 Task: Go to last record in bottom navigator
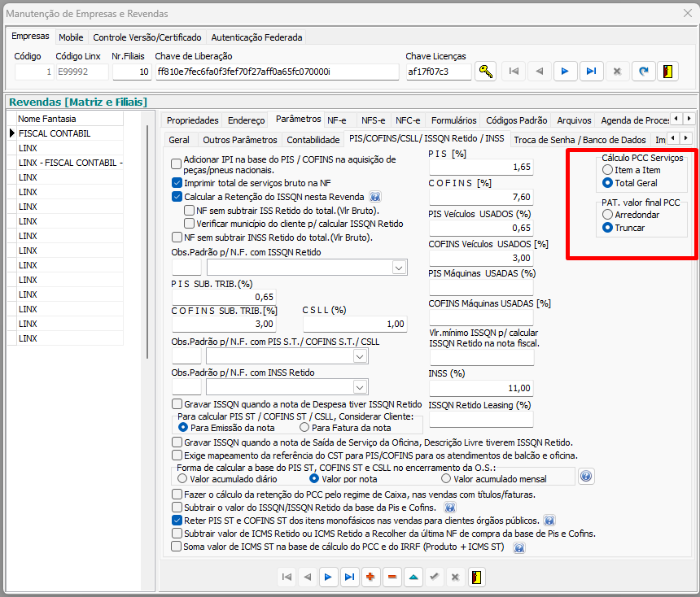click(x=349, y=577)
